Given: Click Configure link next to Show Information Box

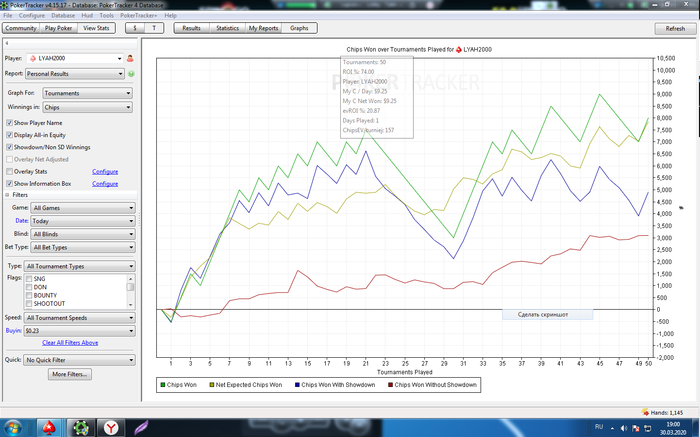Looking at the screenshot, I should tap(105, 183).
